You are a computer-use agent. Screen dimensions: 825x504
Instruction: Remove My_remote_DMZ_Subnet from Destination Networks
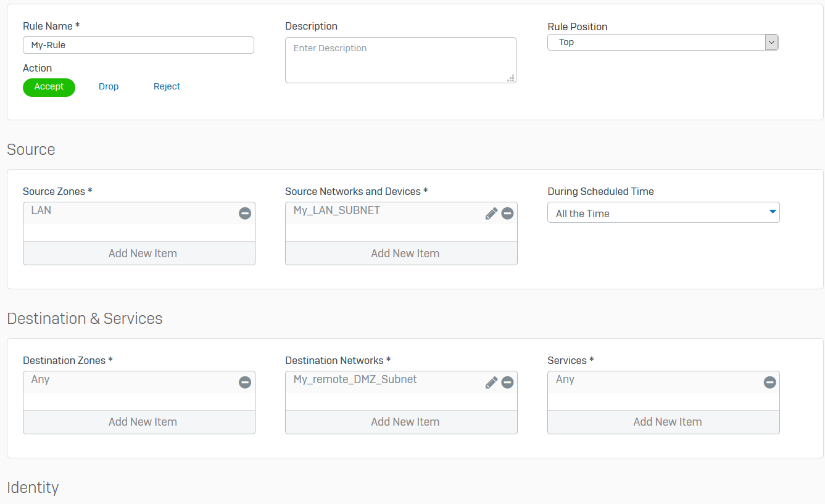[x=507, y=382]
